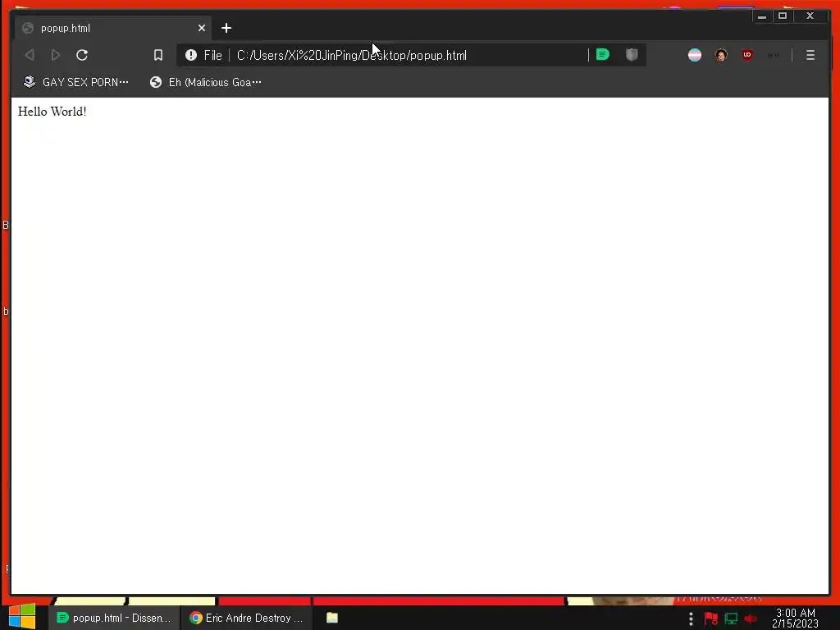Open the gray shield icon in address bar

click(x=632, y=55)
